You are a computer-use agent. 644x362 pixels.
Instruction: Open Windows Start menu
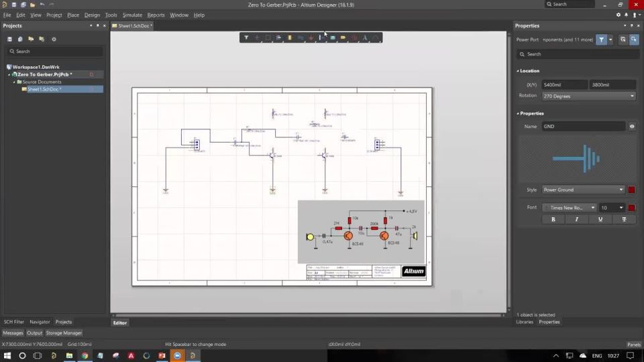coord(7,355)
